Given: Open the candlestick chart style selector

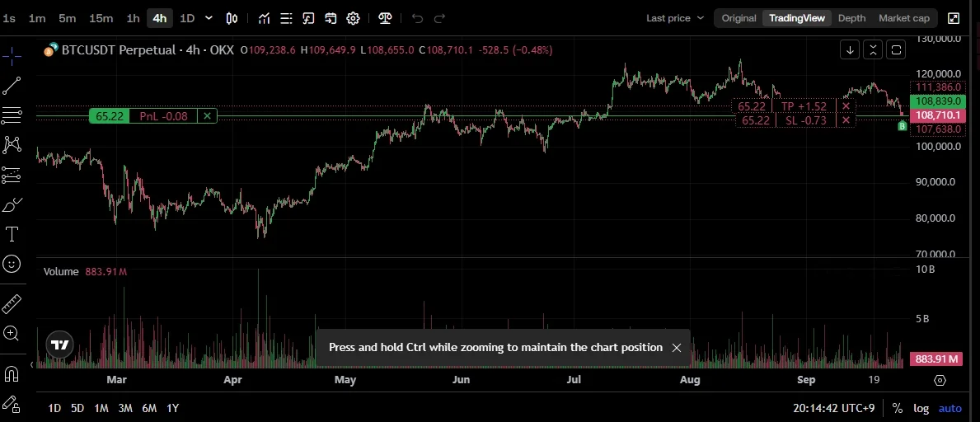Looking at the screenshot, I should coord(232,18).
